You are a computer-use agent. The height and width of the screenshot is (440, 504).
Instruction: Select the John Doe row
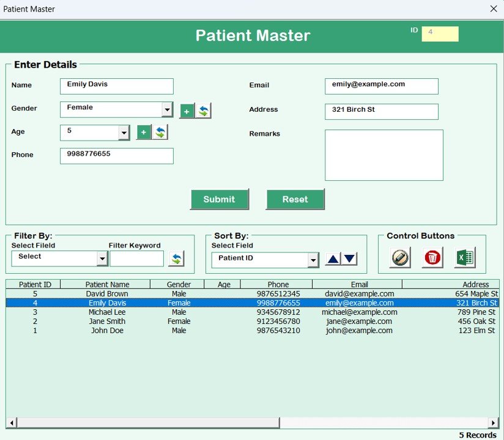point(253,331)
